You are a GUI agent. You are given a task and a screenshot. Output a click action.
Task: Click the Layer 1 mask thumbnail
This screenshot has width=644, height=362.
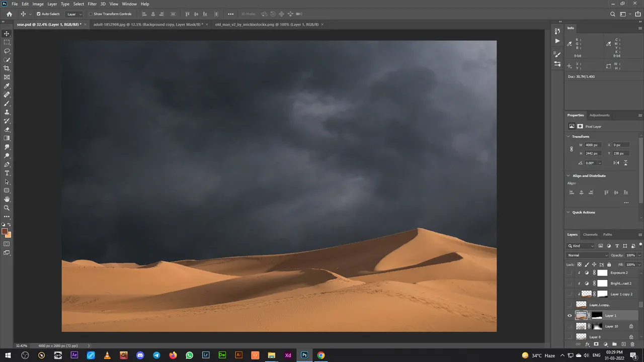(597, 316)
